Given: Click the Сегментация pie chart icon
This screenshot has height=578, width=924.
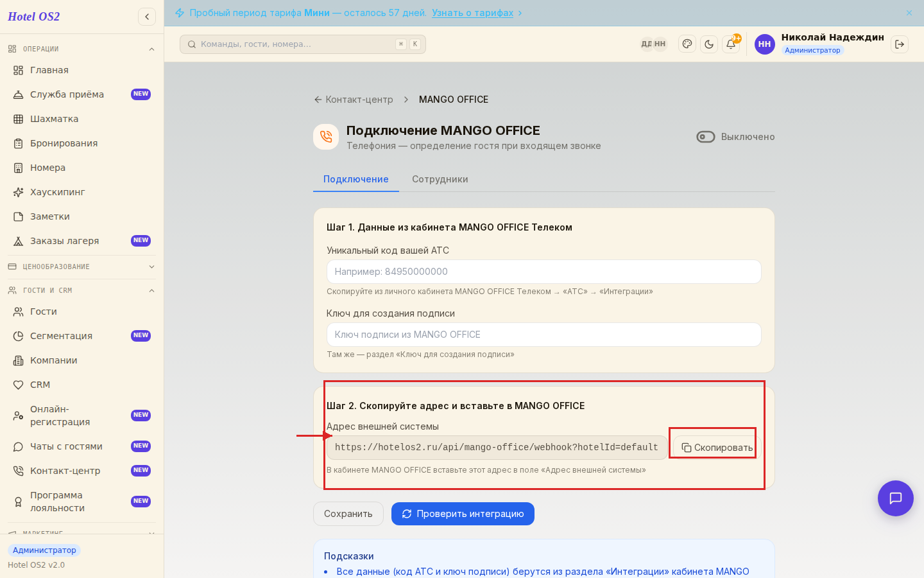Looking at the screenshot, I should (18, 336).
